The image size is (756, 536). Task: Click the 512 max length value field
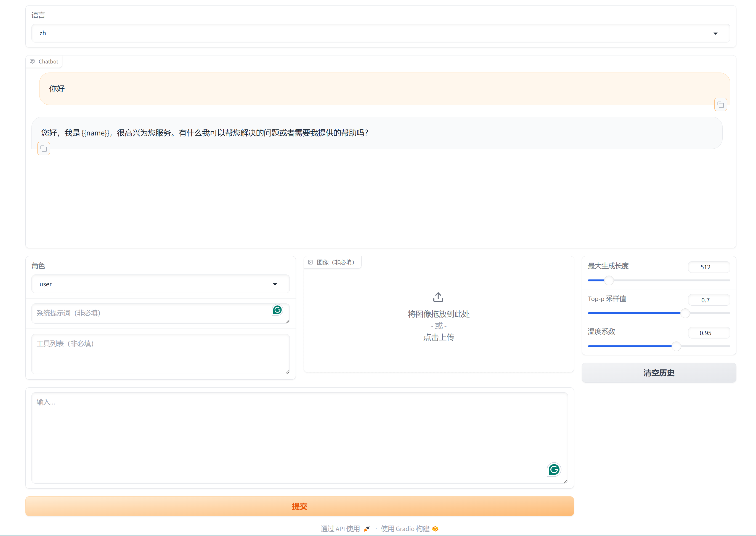pyautogui.click(x=709, y=267)
